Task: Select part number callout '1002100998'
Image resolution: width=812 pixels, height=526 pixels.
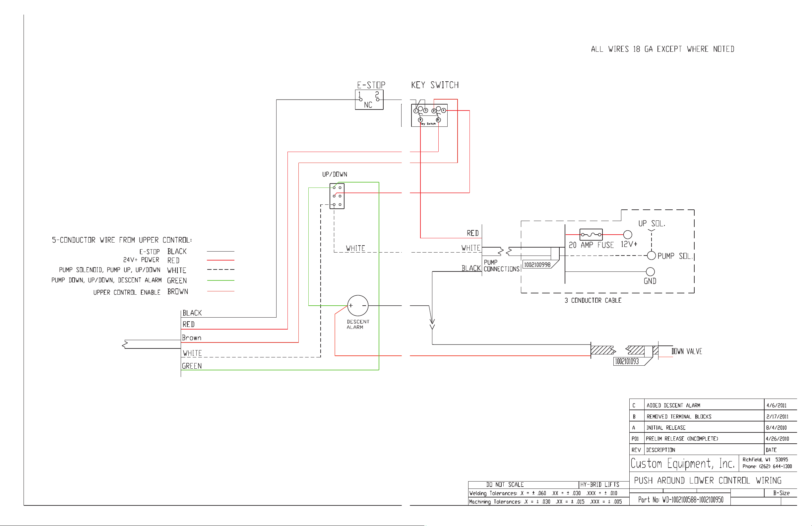Action: (x=537, y=265)
